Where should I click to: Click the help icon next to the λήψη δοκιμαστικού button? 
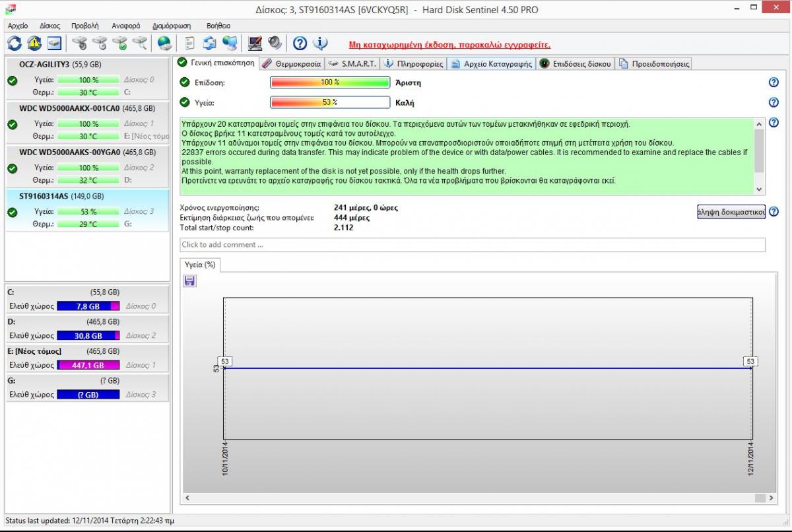774,212
